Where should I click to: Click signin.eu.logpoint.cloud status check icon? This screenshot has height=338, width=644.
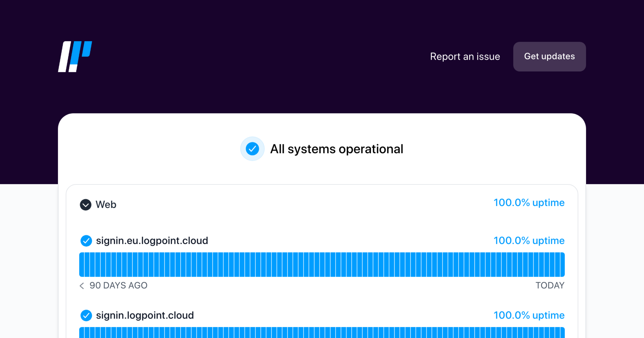(x=86, y=241)
